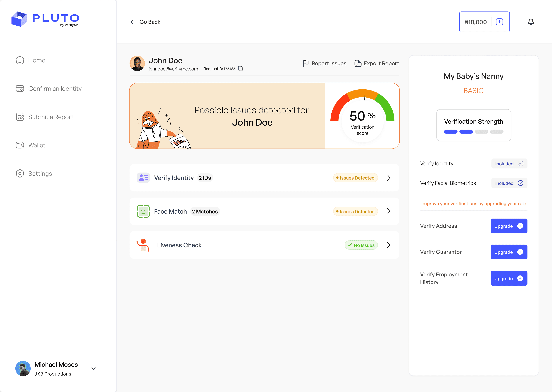Expand the Verify Identity row chevron
This screenshot has height=392, width=552.
pyautogui.click(x=388, y=178)
